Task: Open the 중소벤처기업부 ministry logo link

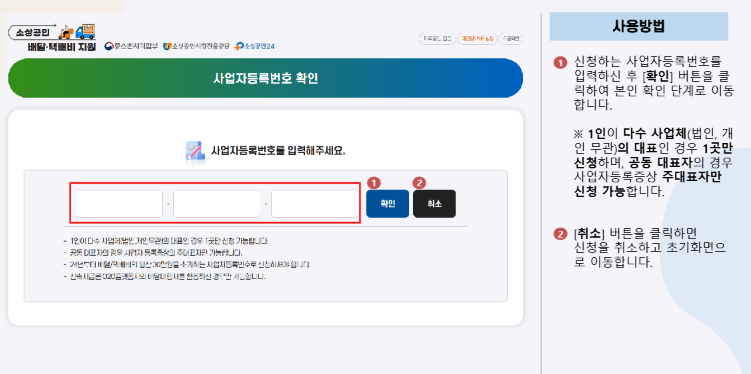Action: pyautogui.click(x=131, y=46)
